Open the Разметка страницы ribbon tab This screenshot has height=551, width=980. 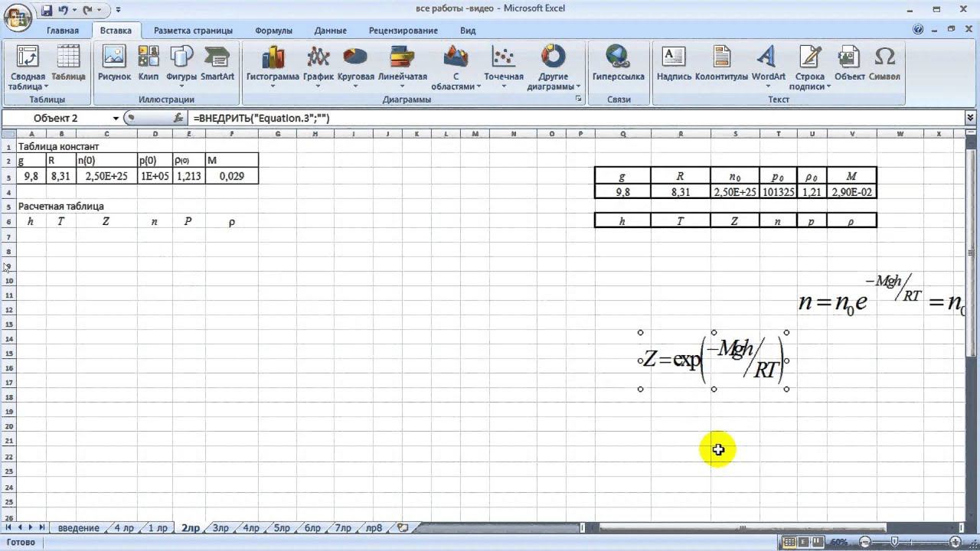point(193,31)
